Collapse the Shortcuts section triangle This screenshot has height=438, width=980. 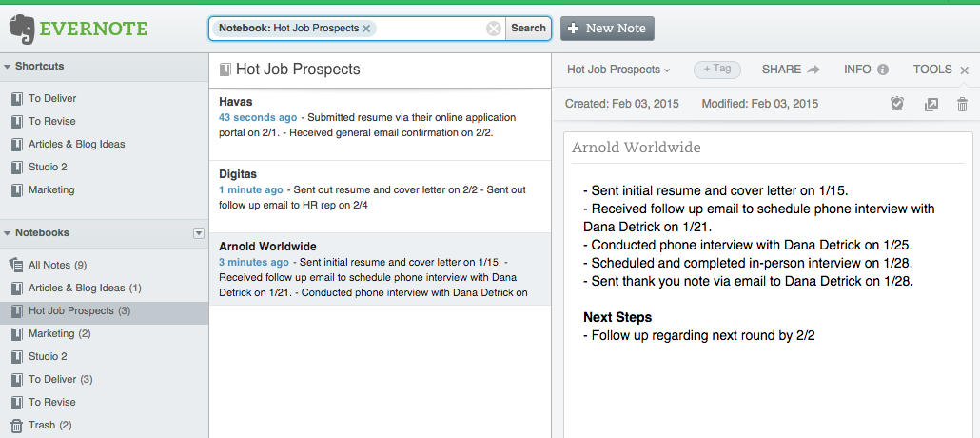(x=7, y=67)
